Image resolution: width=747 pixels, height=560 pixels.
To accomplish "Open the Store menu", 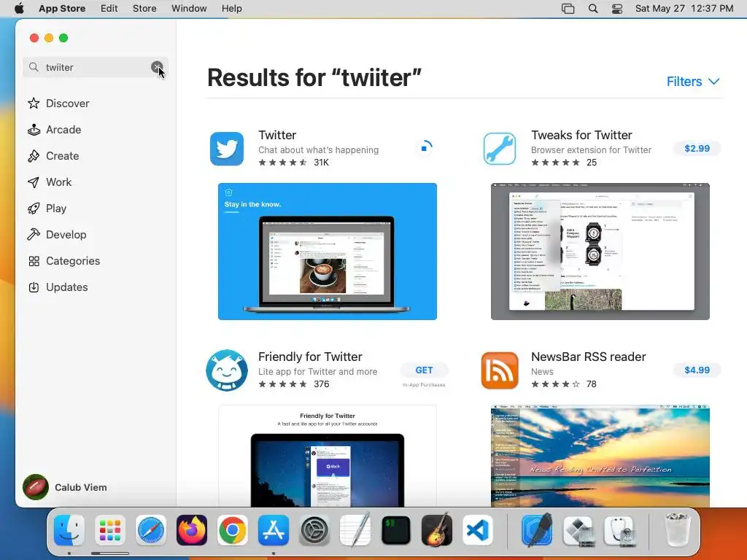I will click(144, 8).
